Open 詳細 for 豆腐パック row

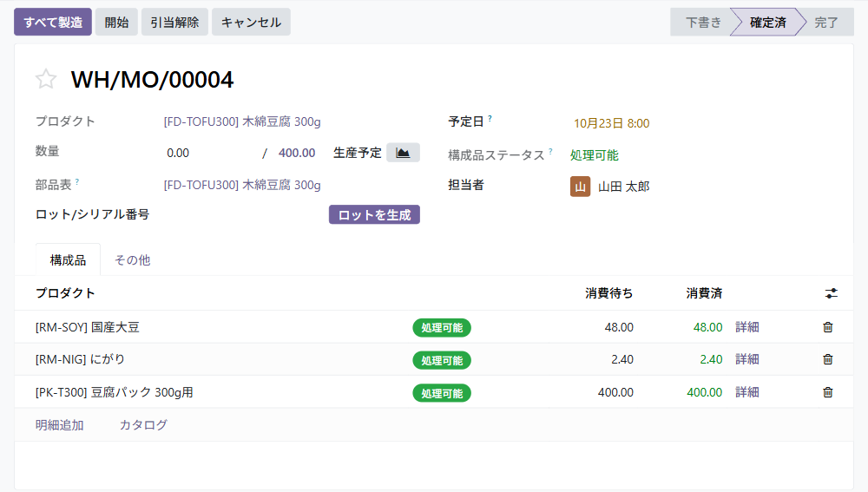click(x=746, y=392)
